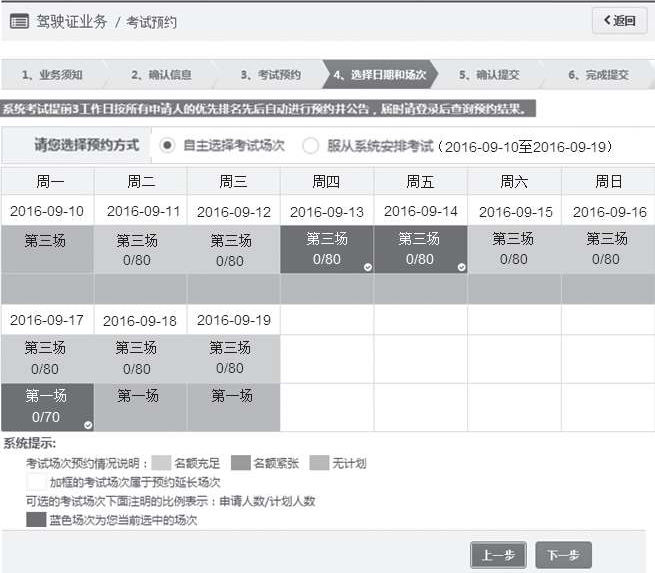Screen dimensions: 655x573
Task: Choose 第三场 session on 2016-09-13
Action: pyautogui.click(x=326, y=249)
